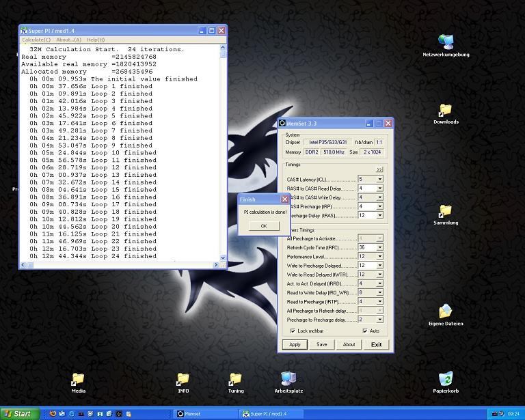Click the second system tray icon, left of the clock
Viewport: 525px width, 420px height.
[x=502, y=414]
